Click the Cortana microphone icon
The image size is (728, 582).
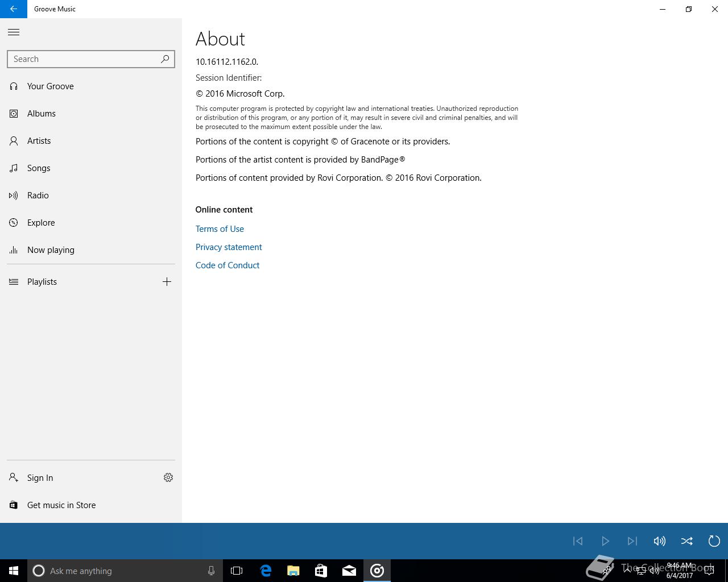211,571
